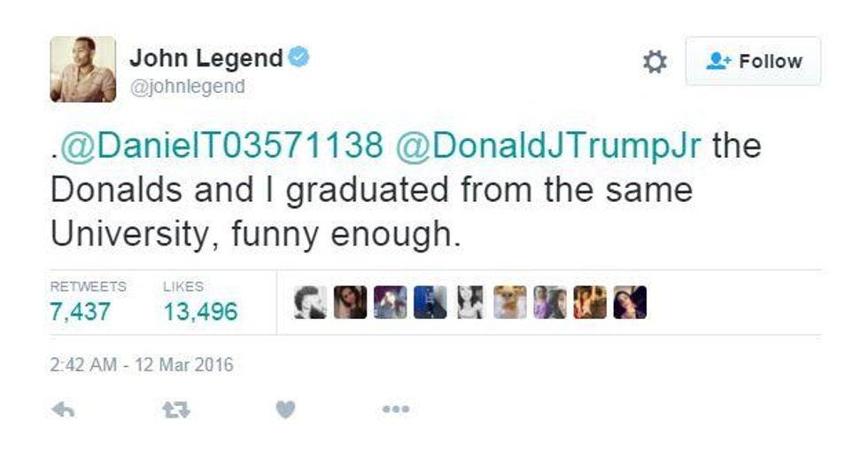This screenshot has height=459, width=868.
Task: Visit the @johnlegend handle
Action: (187, 87)
